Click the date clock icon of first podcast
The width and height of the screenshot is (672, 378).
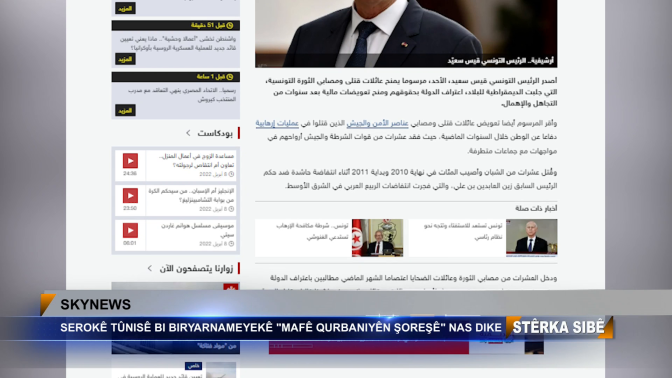(231, 174)
